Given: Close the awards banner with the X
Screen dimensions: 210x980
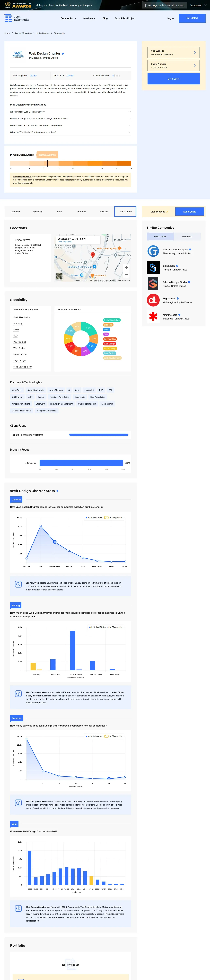Looking at the screenshot, I should tap(206, 5).
